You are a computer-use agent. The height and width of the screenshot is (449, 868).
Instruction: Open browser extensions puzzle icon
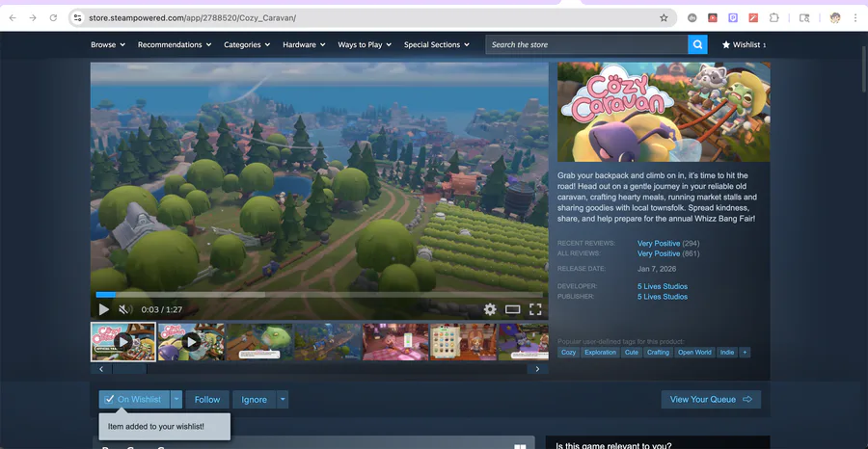point(774,17)
